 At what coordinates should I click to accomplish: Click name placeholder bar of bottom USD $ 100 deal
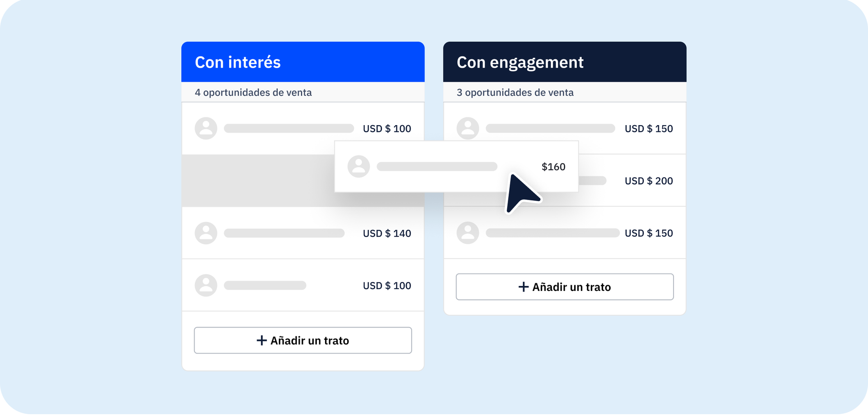point(265,285)
